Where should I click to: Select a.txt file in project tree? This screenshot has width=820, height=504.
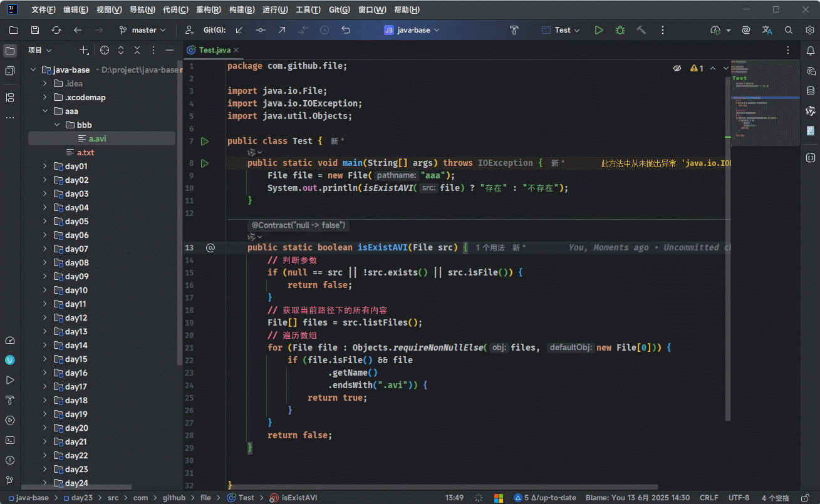85,153
